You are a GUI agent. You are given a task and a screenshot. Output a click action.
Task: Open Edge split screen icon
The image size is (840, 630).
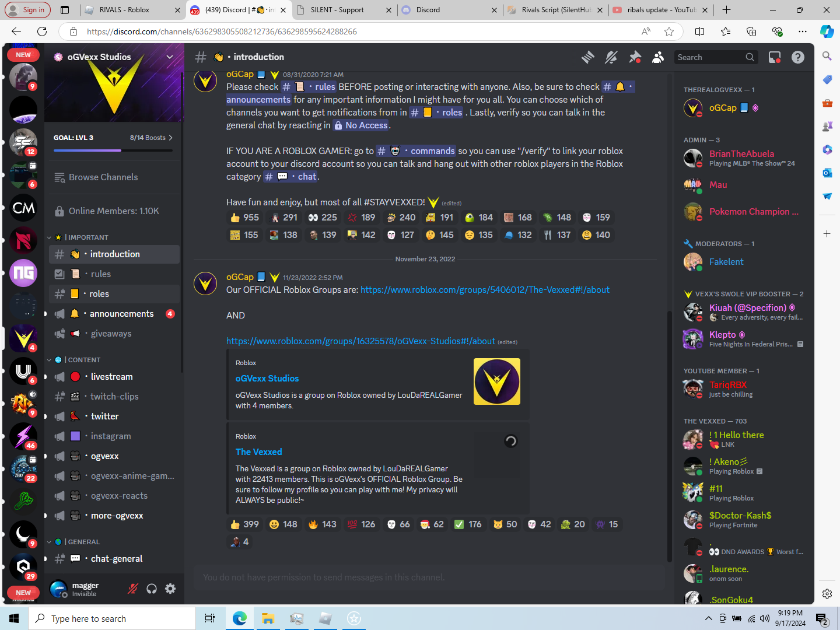pos(700,32)
